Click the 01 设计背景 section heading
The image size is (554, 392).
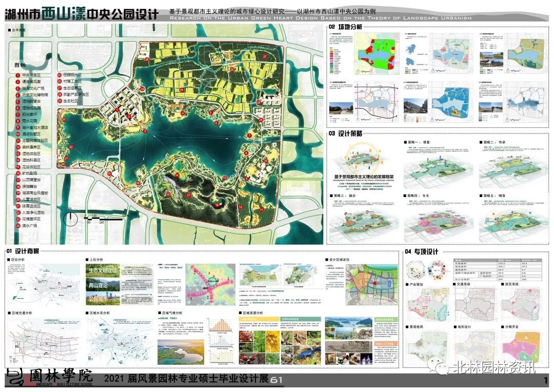click(x=22, y=251)
